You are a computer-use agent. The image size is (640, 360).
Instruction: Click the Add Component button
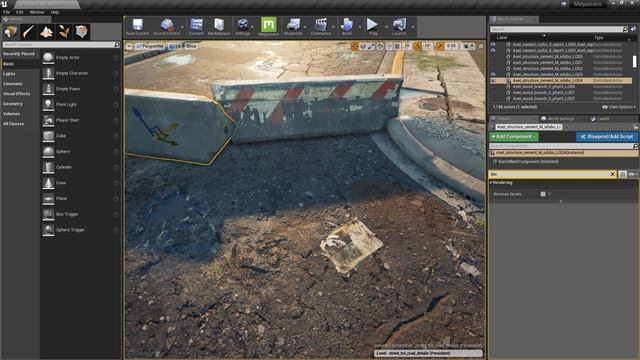point(513,137)
